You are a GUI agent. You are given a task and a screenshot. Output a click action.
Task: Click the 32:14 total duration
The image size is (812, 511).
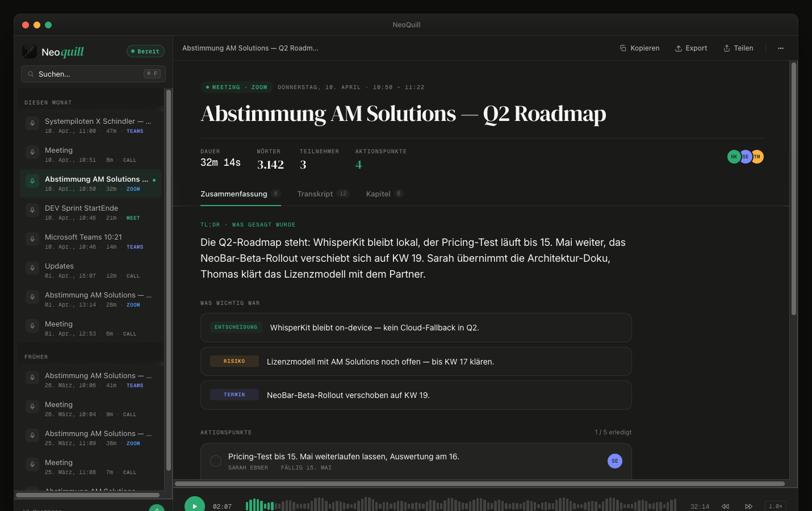tap(700, 506)
